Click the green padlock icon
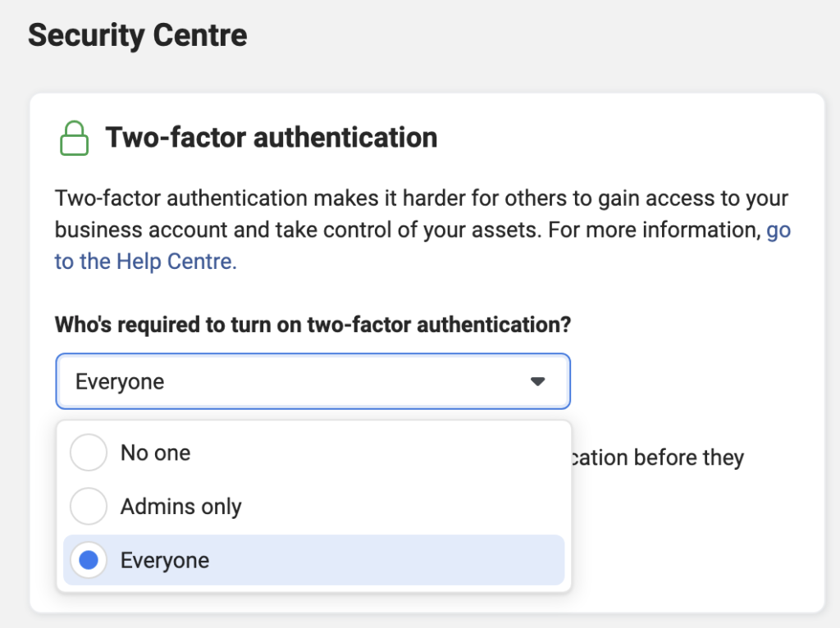The height and width of the screenshot is (628, 840). click(x=74, y=138)
